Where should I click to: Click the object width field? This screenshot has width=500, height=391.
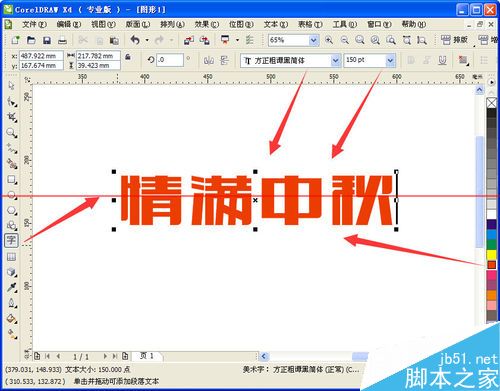coord(98,56)
